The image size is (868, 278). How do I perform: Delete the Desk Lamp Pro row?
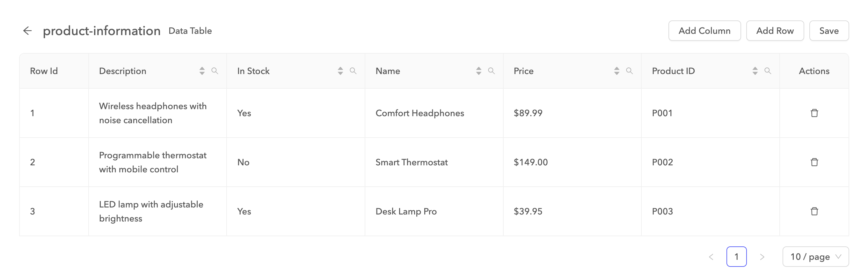(814, 212)
